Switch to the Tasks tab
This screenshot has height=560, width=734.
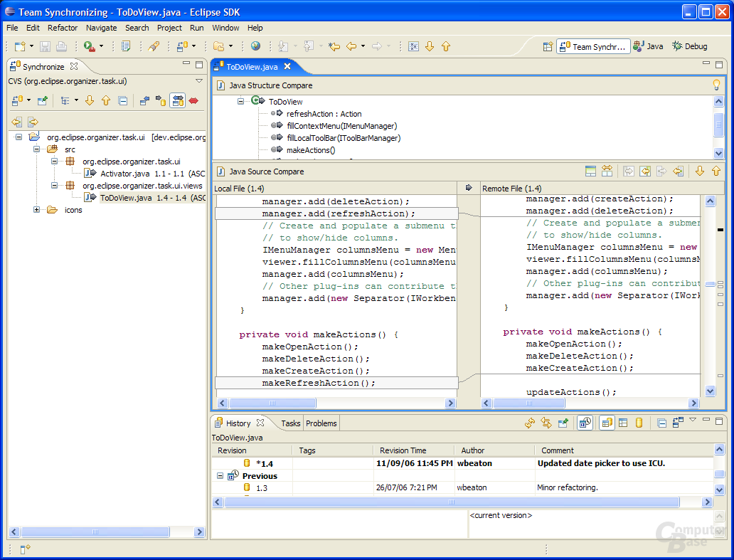pyautogui.click(x=291, y=423)
